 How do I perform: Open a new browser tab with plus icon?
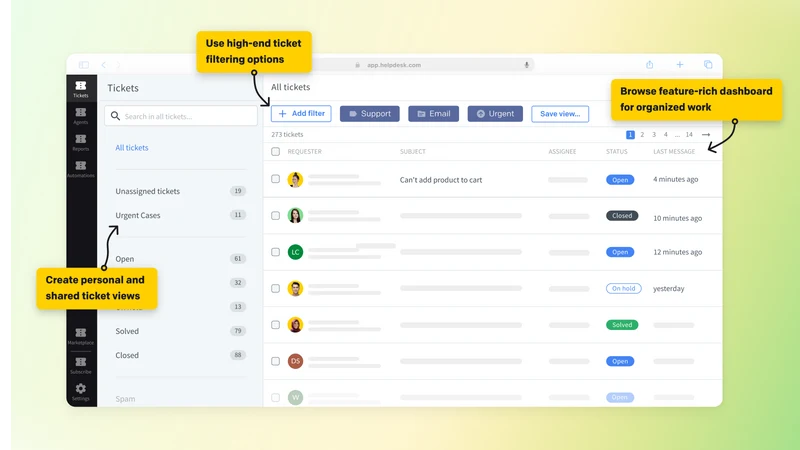(x=680, y=65)
